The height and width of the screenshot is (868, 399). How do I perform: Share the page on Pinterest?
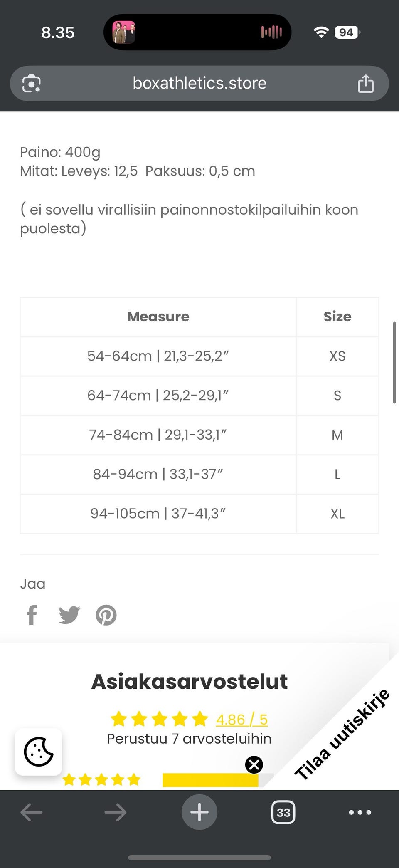tap(106, 615)
